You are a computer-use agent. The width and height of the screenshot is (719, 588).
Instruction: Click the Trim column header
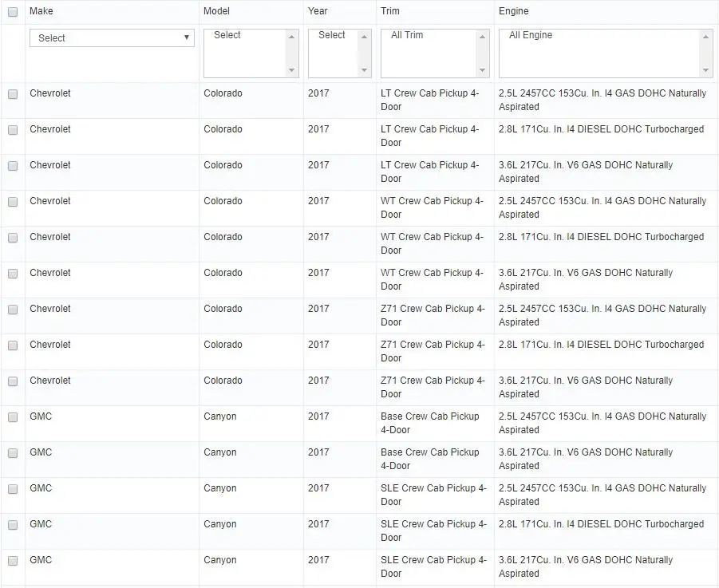click(x=390, y=11)
